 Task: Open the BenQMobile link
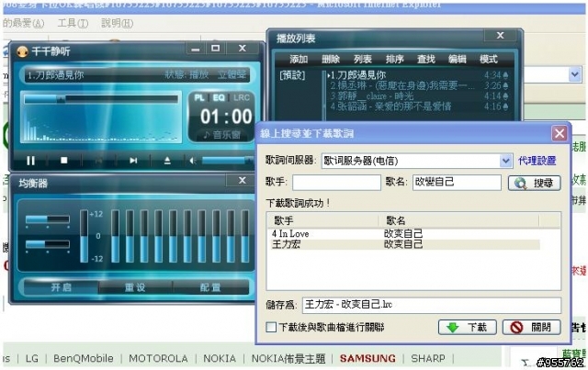[84, 358]
